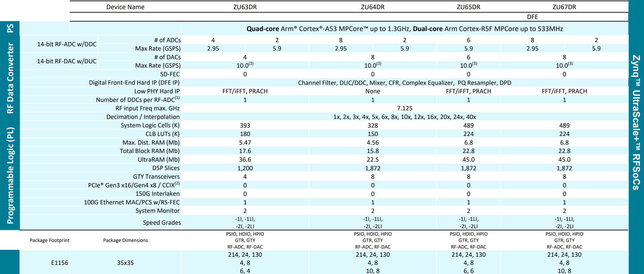The image size is (644, 274).
Task: Click the System Monitor label
Action: pos(157,211)
